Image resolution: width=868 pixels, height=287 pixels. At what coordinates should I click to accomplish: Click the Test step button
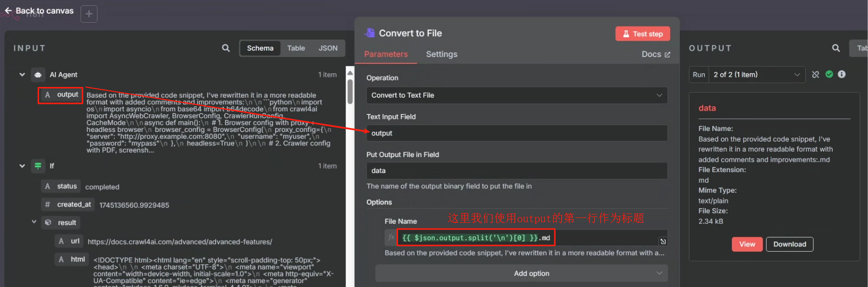[643, 34]
